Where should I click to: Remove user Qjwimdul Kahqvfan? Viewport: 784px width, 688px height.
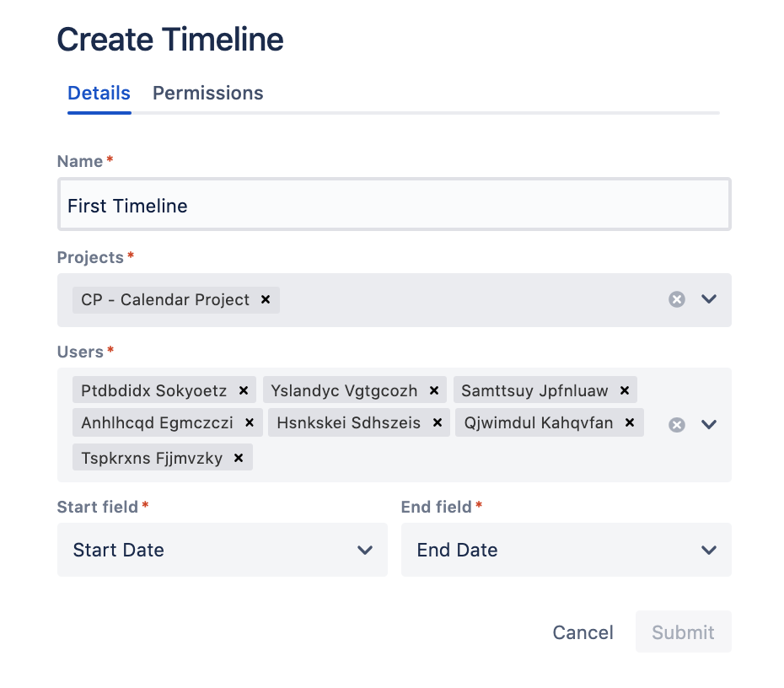pyautogui.click(x=630, y=423)
